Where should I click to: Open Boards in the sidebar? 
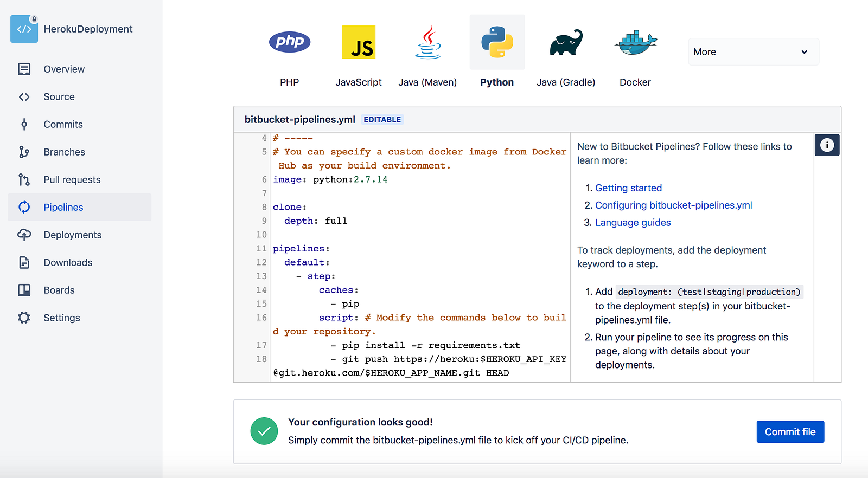coord(79,290)
